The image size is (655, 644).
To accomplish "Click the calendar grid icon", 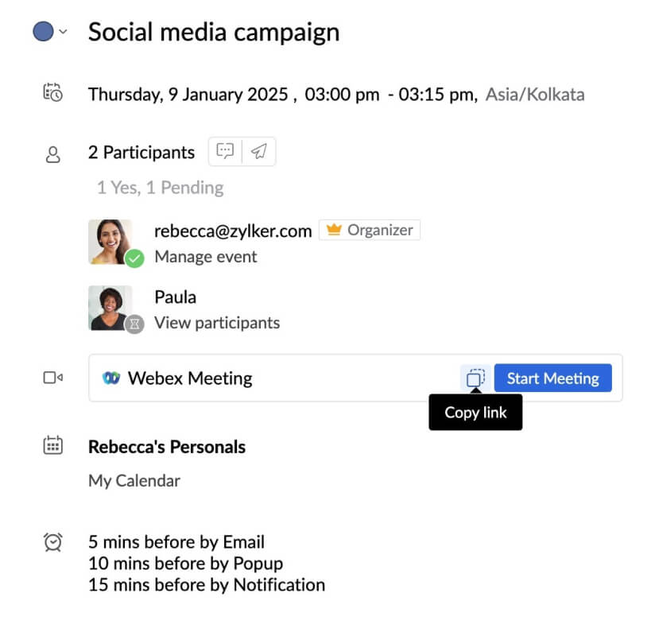I will coord(52,445).
